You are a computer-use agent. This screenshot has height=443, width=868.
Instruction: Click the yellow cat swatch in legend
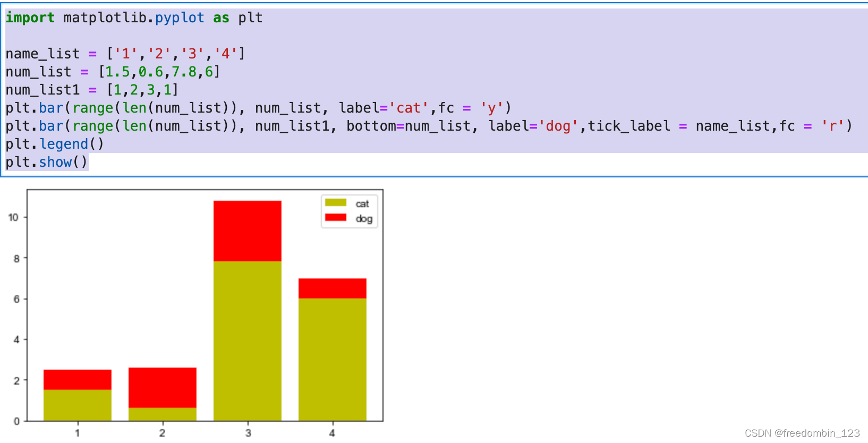(x=336, y=203)
